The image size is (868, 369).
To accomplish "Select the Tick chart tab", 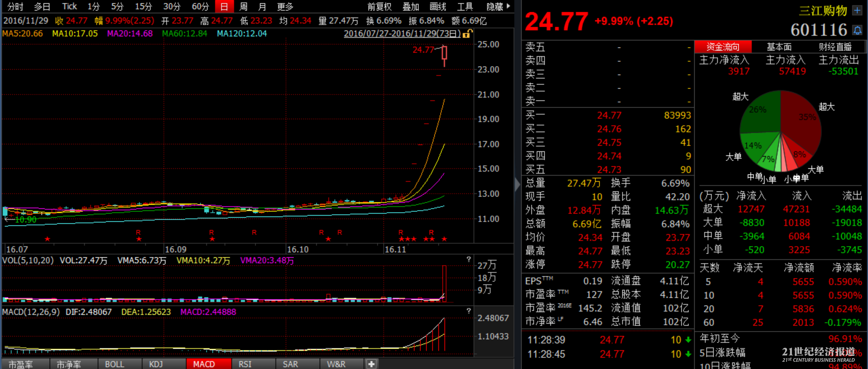I will pos(70,6).
